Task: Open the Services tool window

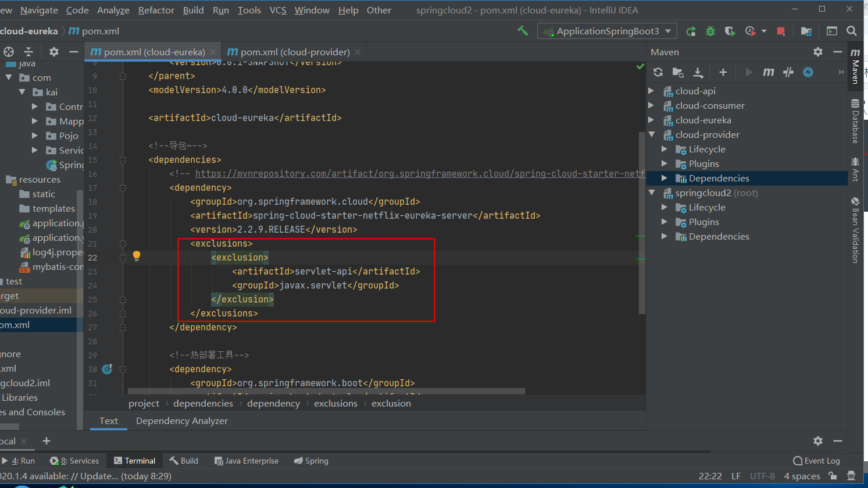Action: point(74,461)
